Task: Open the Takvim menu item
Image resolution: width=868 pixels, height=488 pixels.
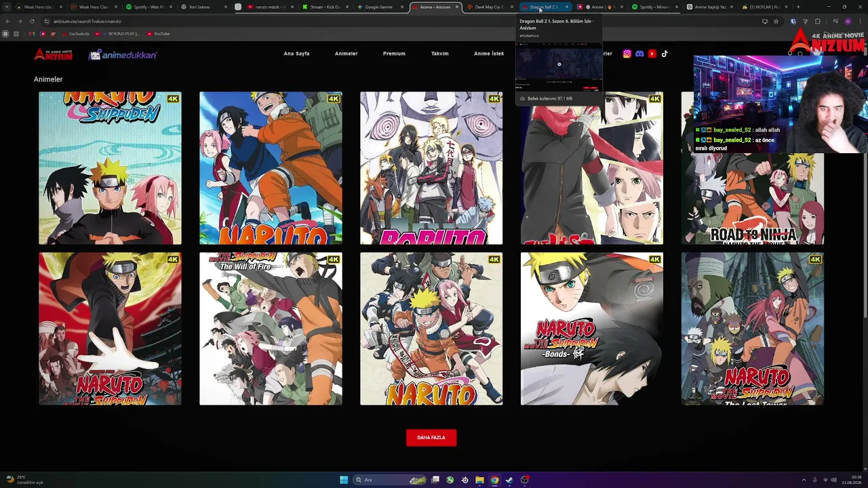Action: click(x=439, y=54)
